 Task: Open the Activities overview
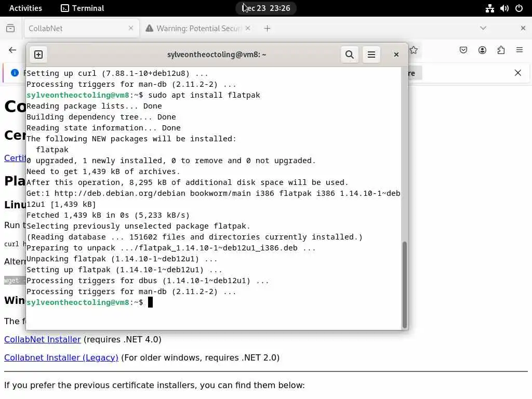[25, 8]
